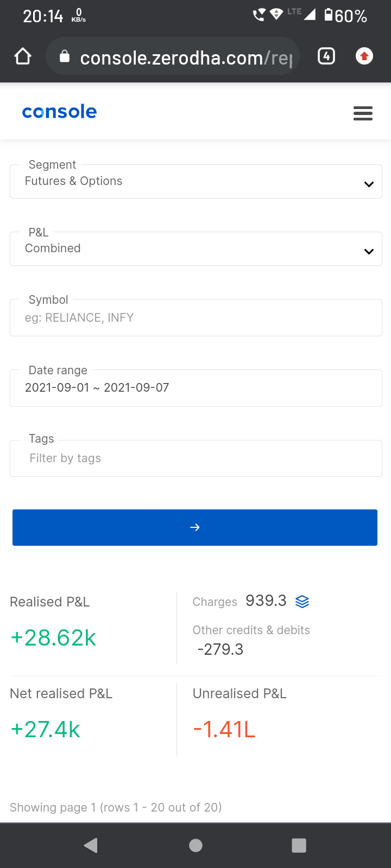Focus the Symbol input field

[195, 318]
